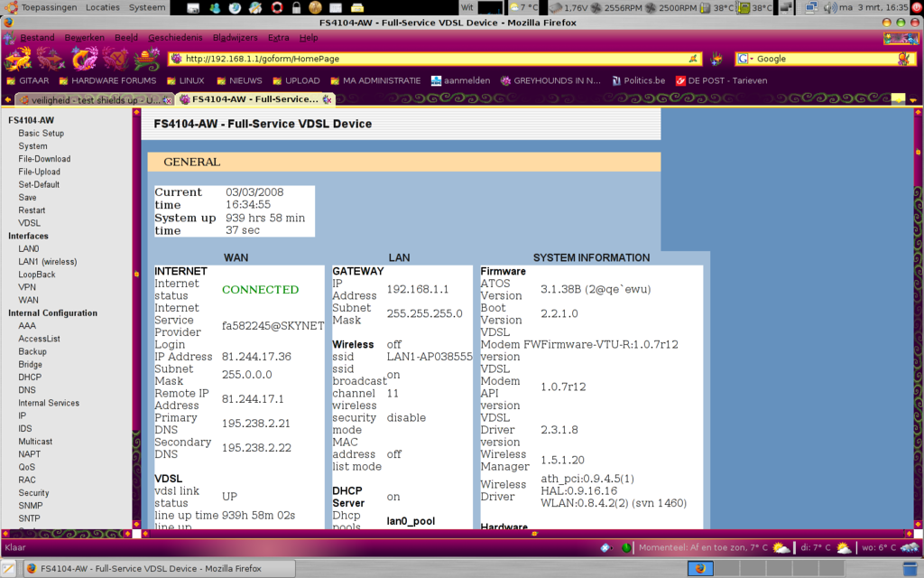Click current weather icon in status bar
Image resolution: width=924 pixels, height=578 pixels.
(x=781, y=548)
